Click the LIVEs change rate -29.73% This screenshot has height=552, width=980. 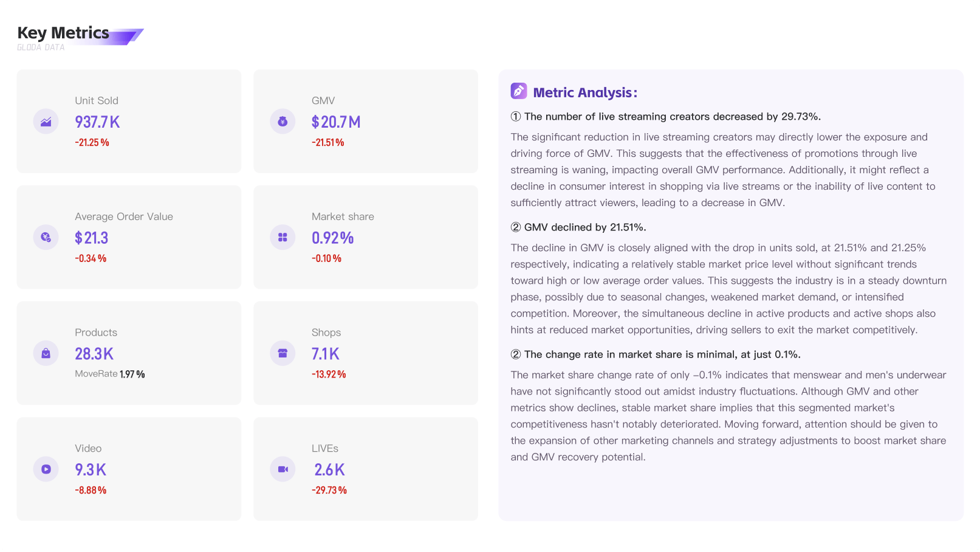[329, 490]
